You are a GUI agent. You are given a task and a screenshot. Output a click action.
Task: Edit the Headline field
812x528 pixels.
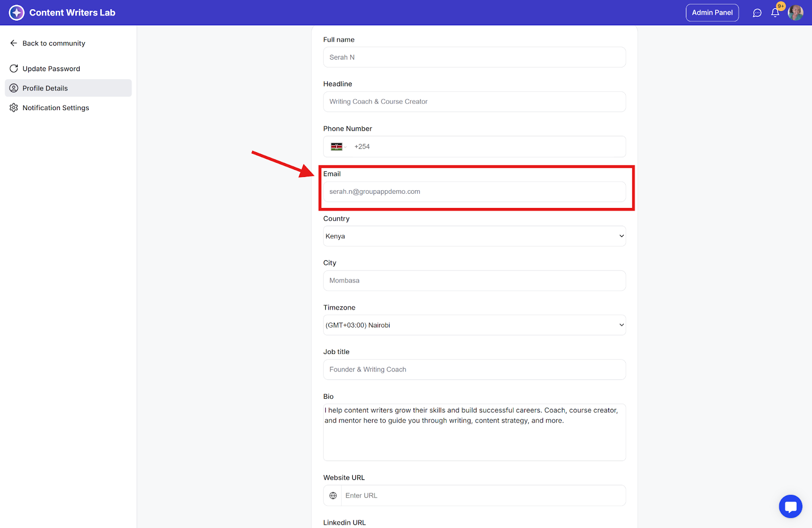point(475,101)
